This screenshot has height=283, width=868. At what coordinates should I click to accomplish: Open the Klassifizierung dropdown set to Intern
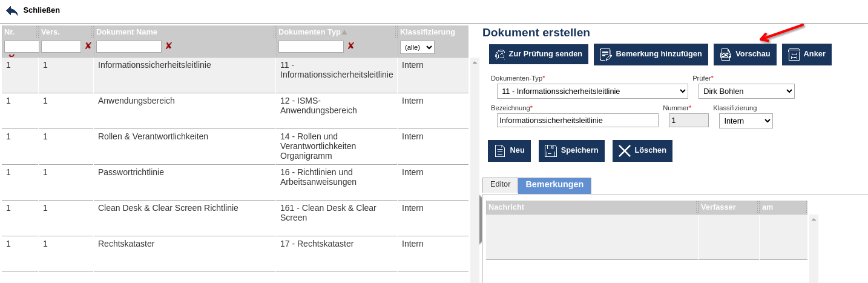[746, 121]
